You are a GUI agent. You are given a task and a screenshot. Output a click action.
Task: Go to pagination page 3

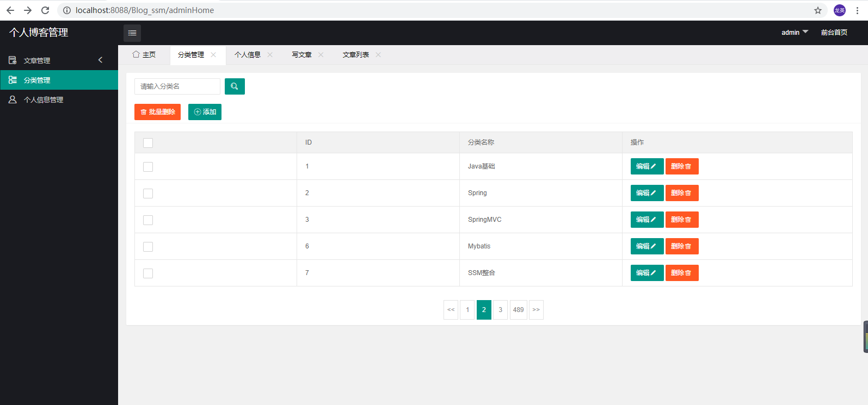click(501, 310)
